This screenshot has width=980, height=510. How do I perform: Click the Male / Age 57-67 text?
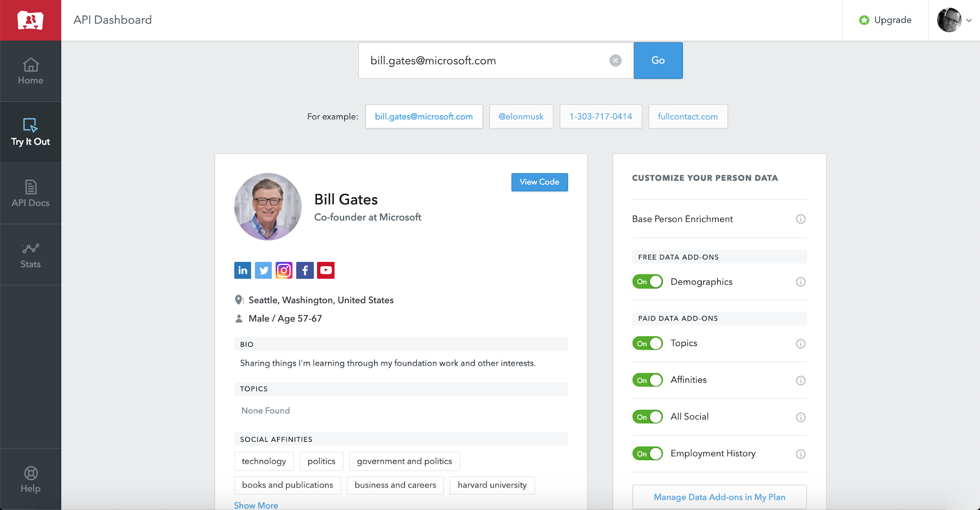[x=285, y=318]
